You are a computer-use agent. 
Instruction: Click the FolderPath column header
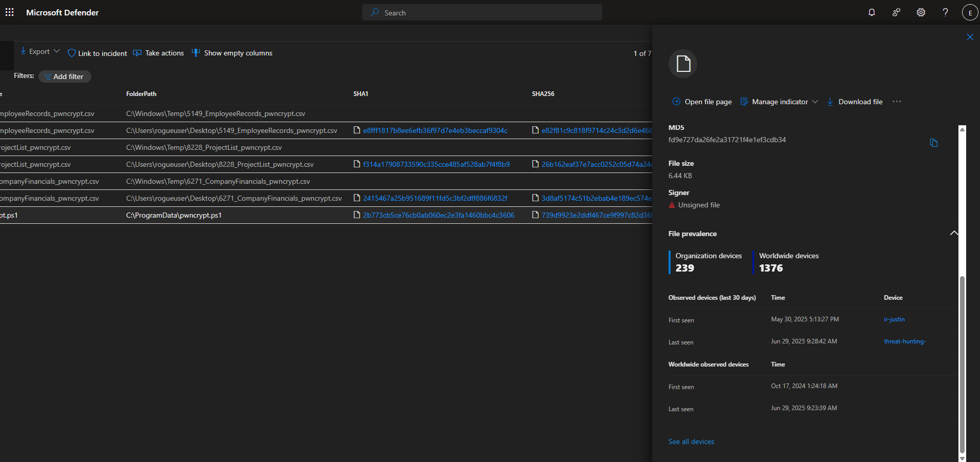(141, 94)
